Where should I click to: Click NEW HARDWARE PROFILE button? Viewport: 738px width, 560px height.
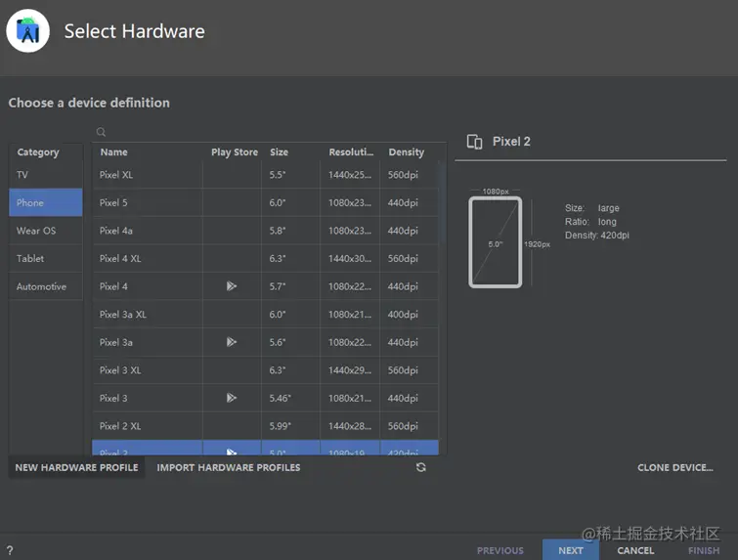click(76, 468)
